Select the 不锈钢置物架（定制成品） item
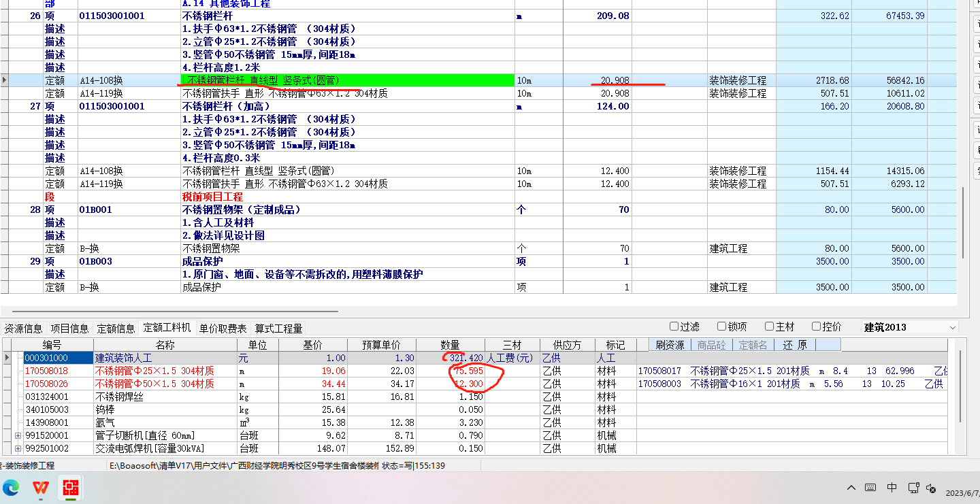Image resolution: width=980 pixels, height=504 pixels. click(242, 209)
